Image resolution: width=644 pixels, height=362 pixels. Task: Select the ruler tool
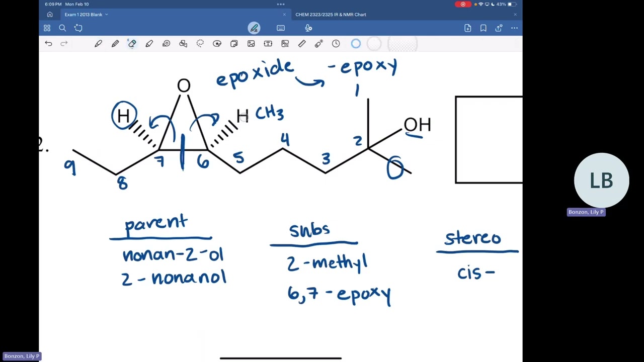(x=302, y=44)
